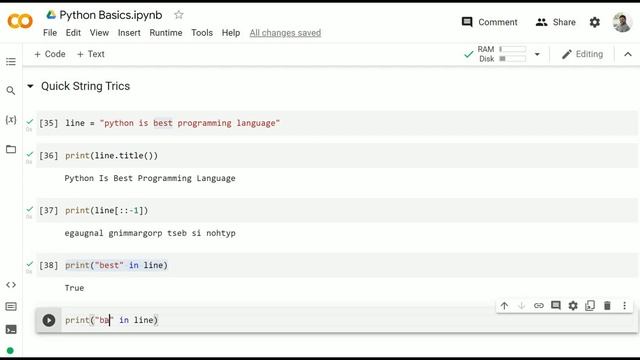Open more cell actions menu
This screenshot has width=640, height=360.
[624, 306]
